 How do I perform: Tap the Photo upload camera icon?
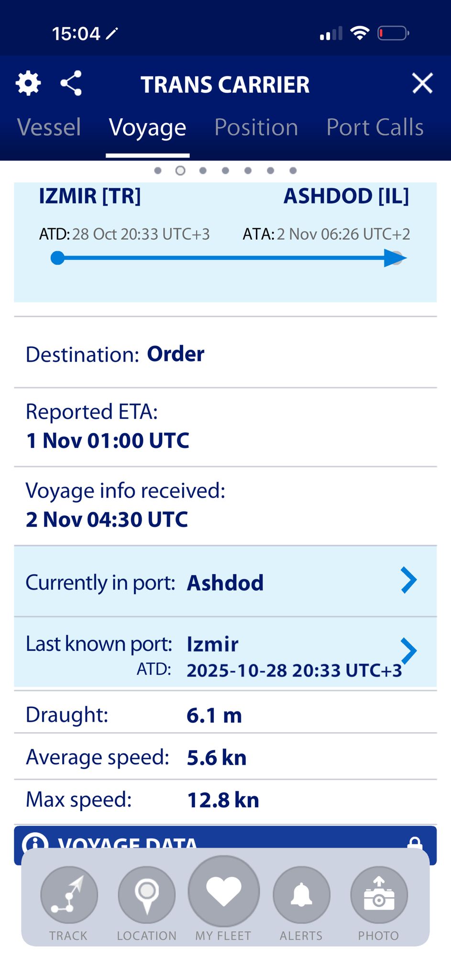(x=379, y=894)
